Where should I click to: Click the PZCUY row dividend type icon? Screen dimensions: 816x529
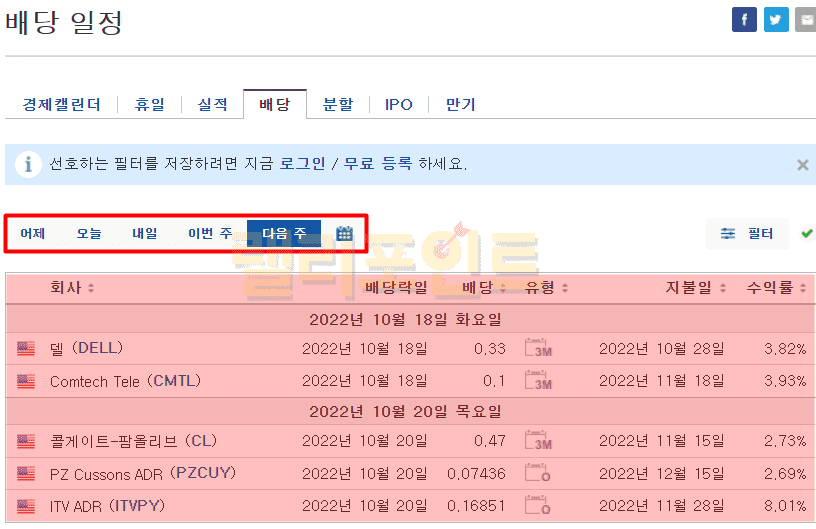[538, 473]
